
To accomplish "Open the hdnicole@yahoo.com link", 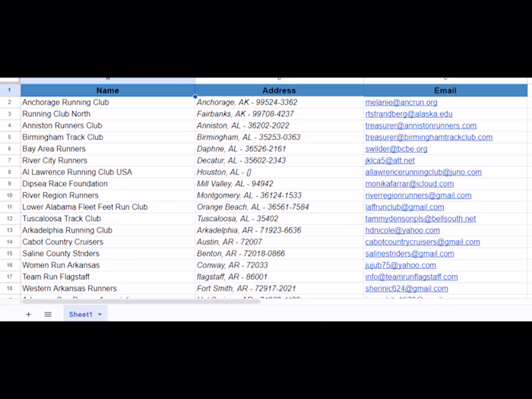I will pos(402,230).
